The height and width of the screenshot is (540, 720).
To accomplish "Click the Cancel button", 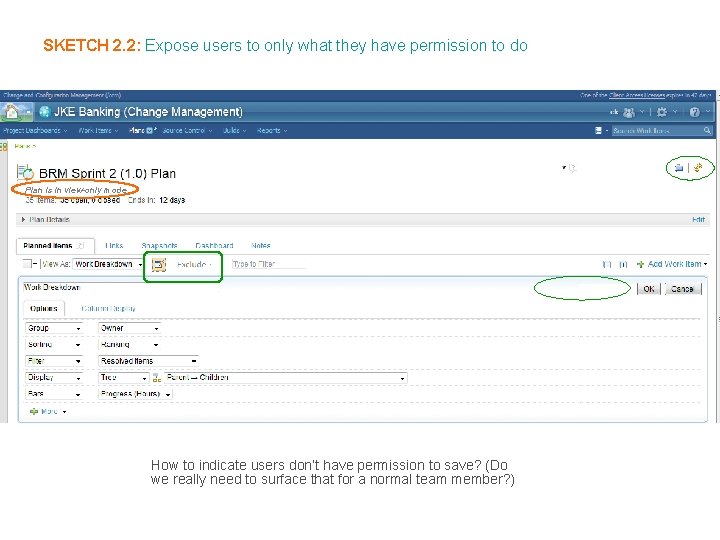I will click(x=683, y=289).
